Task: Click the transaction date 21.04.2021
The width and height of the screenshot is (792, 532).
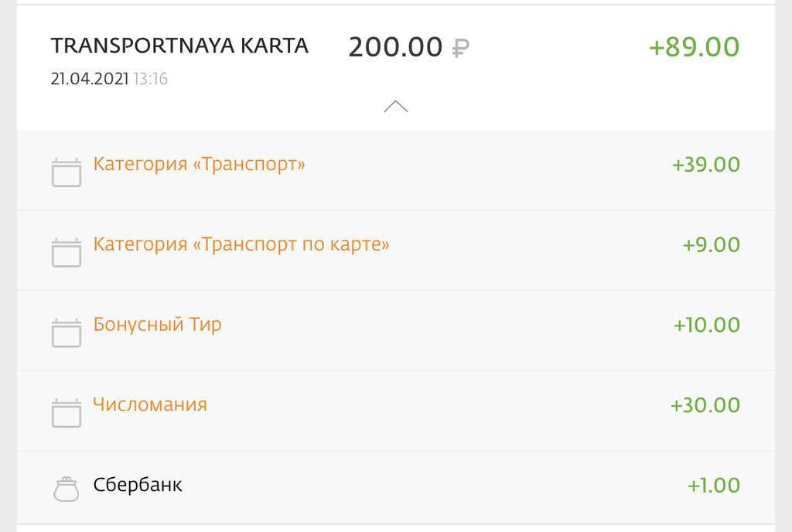Action: tap(88, 79)
